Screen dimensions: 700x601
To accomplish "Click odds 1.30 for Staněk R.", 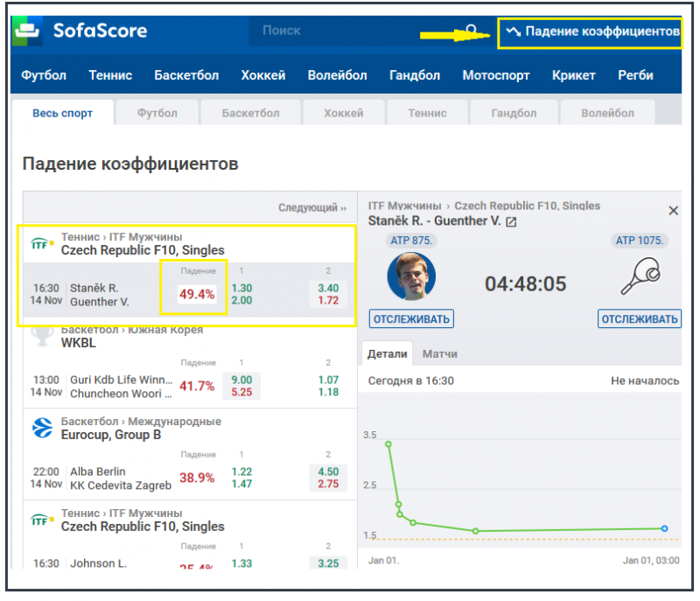I will coord(241,288).
